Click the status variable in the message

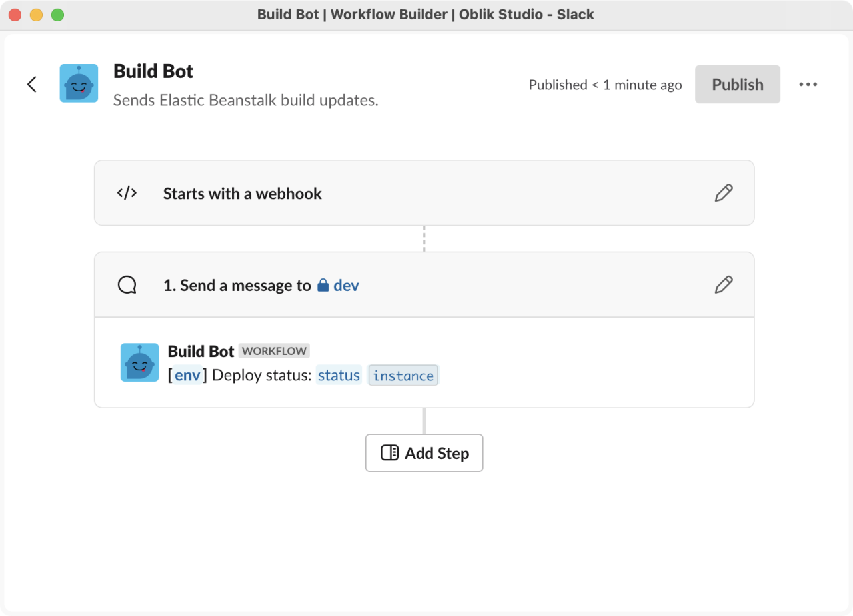[339, 375]
